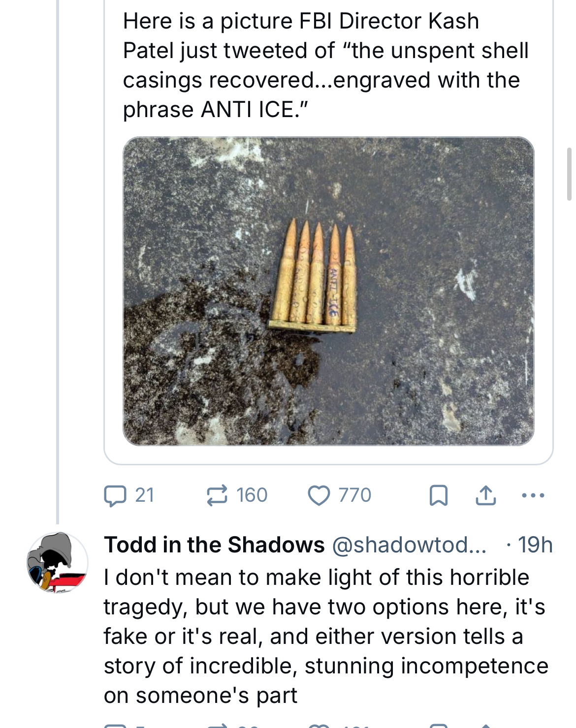Open Todd in the Shadows' profile avatar

(x=57, y=562)
